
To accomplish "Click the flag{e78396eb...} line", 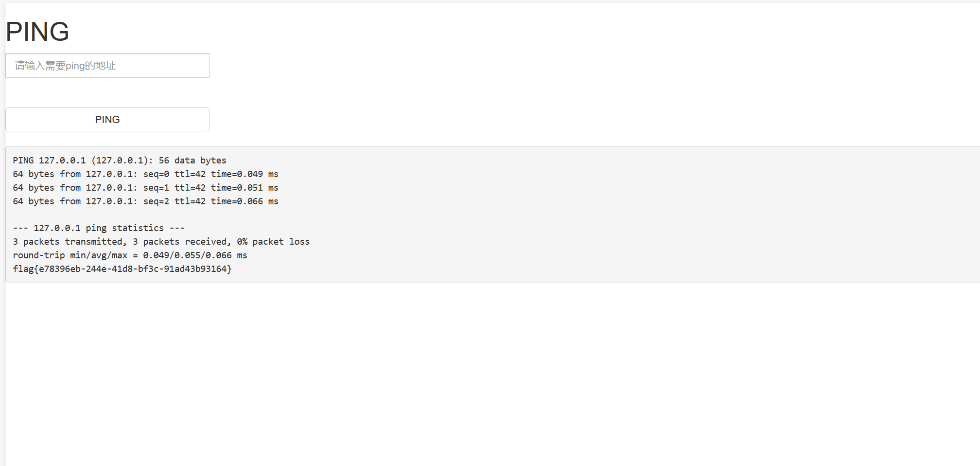I will 122,269.
